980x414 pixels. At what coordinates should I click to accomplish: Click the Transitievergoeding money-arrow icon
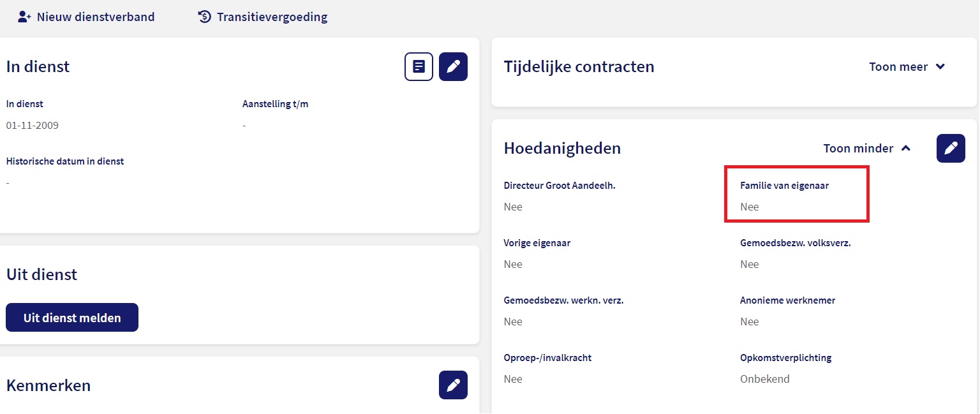click(204, 17)
